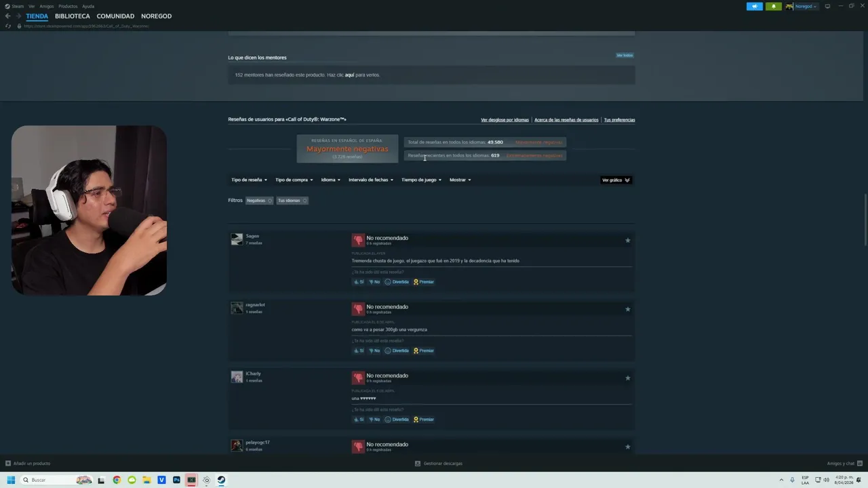Click ragnadot's reviewer avatar

click(237, 308)
